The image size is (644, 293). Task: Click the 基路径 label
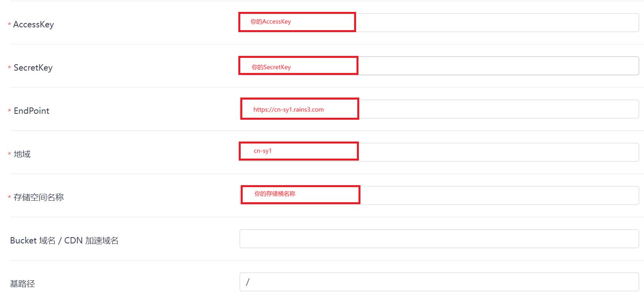pyautogui.click(x=22, y=284)
